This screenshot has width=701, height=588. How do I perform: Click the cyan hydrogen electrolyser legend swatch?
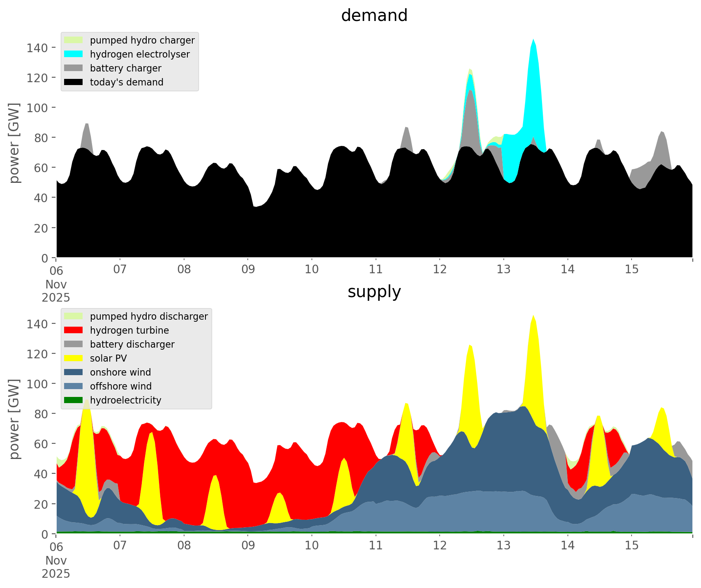(x=74, y=54)
